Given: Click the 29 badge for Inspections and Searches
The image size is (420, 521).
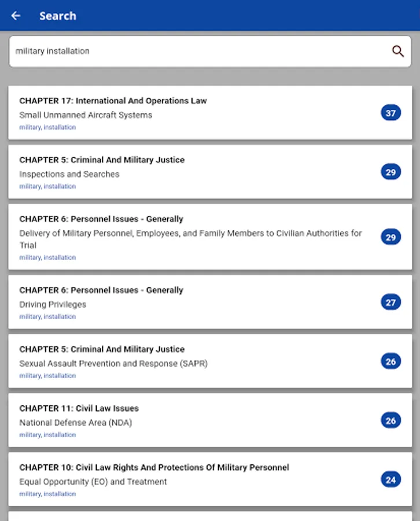Looking at the screenshot, I should point(390,172).
